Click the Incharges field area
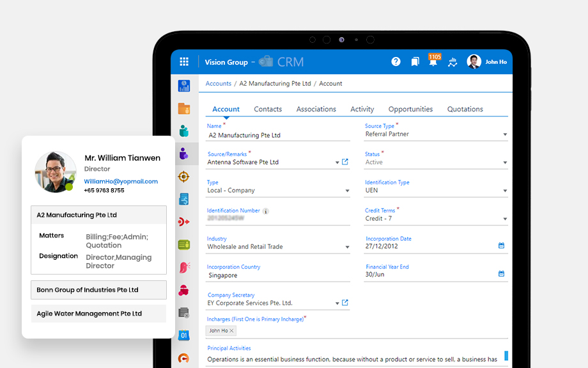The width and height of the screenshot is (588, 368). (357, 331)
